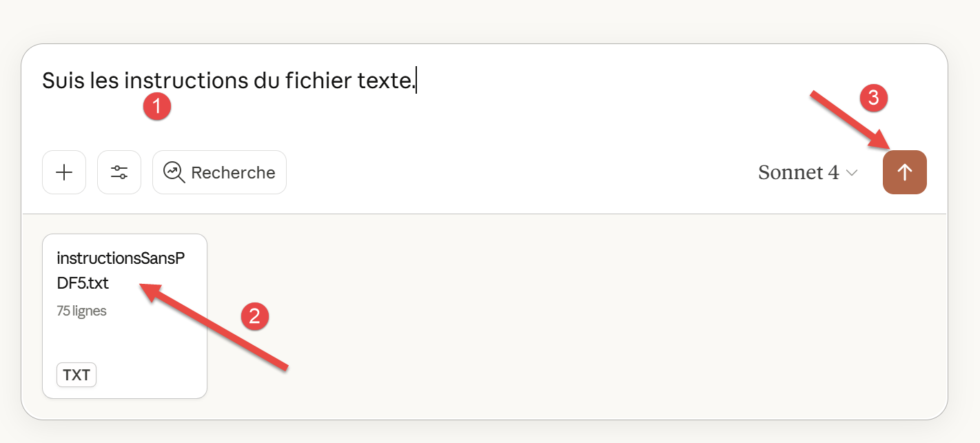Click the "75 lignes" line count label
980x443 pixels.
(81, 311)
